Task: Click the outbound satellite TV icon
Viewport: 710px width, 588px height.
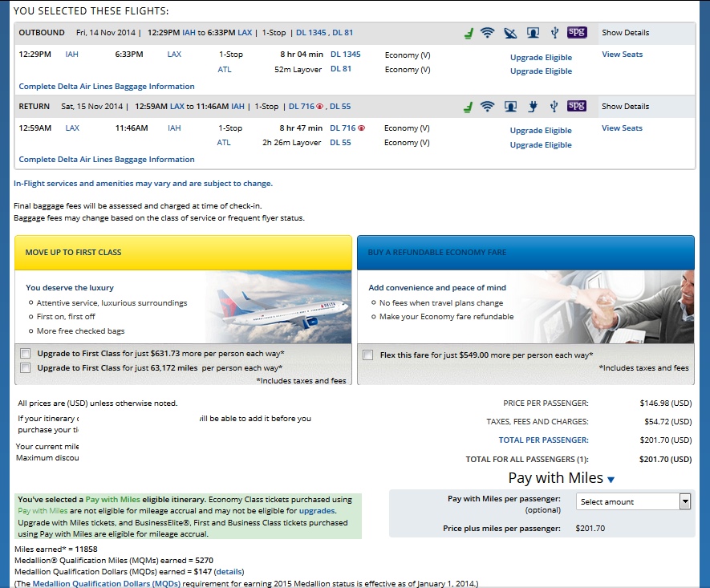Action: tap(510, 33)
